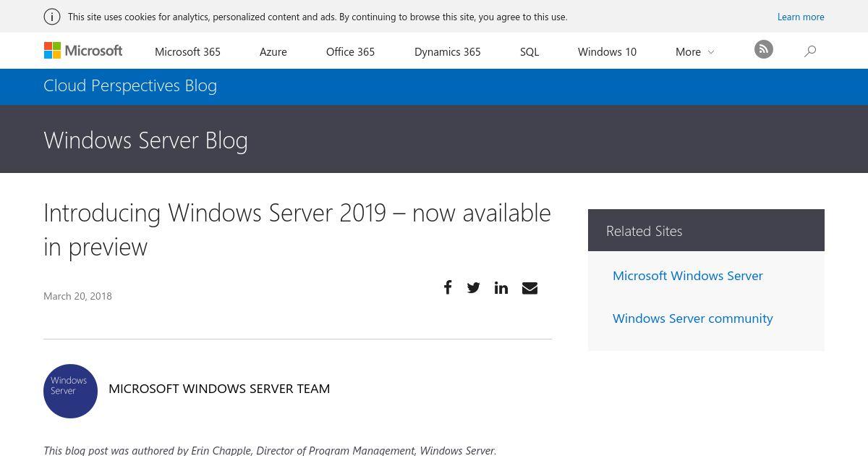Click the cookie notice info icon
Screen dimensions: 868x456
tap(52, 17)
